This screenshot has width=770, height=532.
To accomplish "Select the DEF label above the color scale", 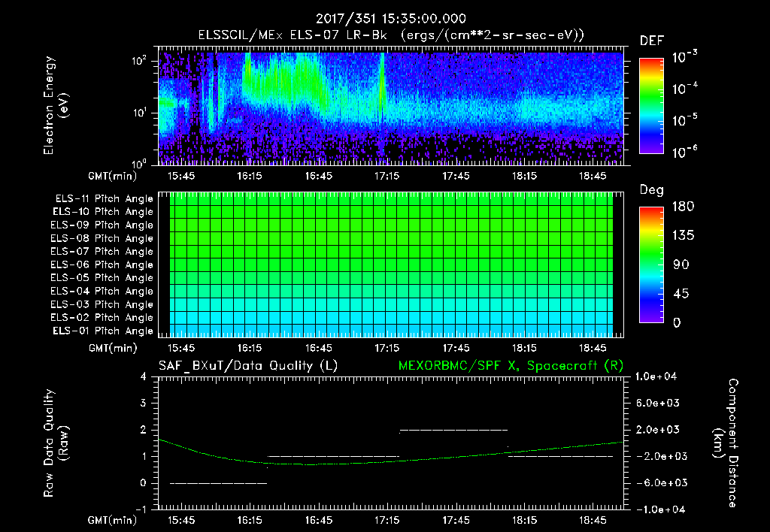I will point(652,41).
